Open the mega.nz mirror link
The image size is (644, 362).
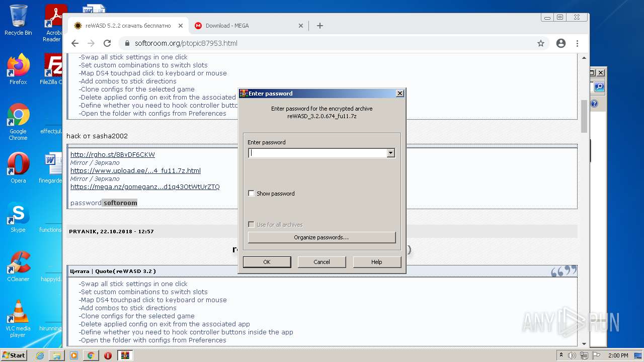click(145, 187)
